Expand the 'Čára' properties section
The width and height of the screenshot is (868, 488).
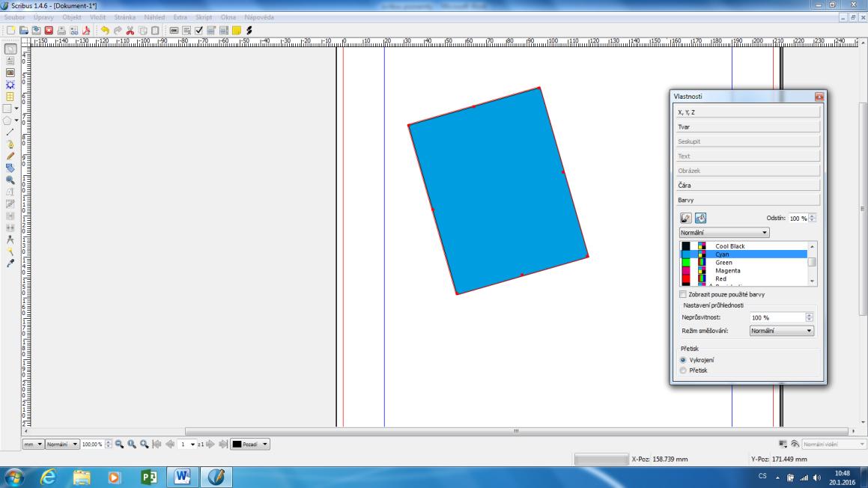tap(748, 186)
